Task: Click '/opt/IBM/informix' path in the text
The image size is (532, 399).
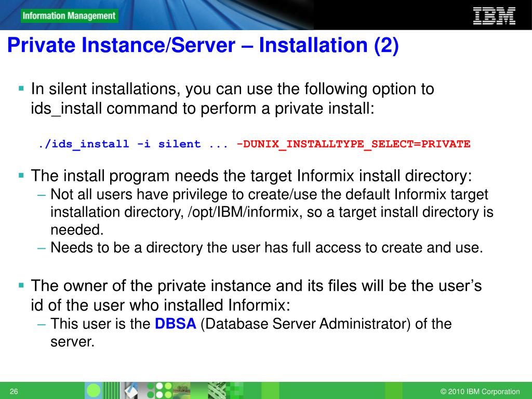Action: click(x=243, y=212)
